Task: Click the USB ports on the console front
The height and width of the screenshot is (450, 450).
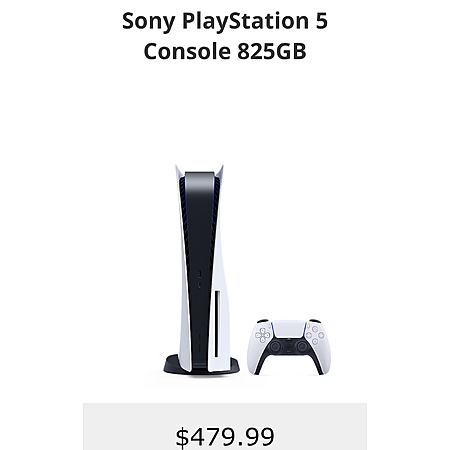Action: point(199,279)
